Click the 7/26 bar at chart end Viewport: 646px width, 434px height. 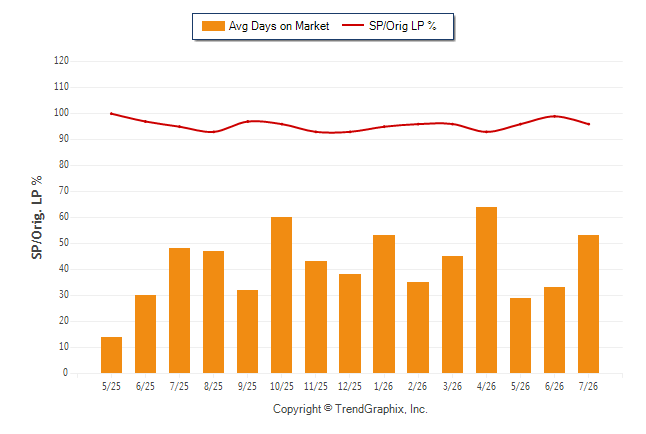588,304
